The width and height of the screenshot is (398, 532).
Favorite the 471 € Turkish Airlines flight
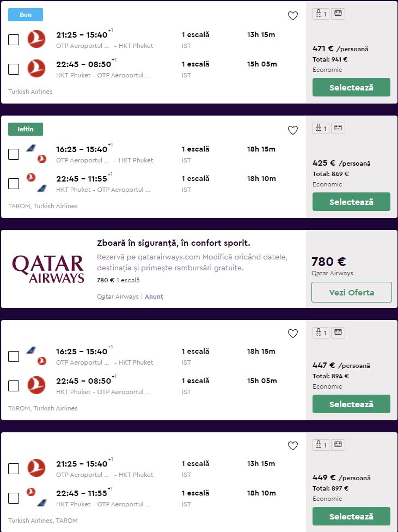293,16
